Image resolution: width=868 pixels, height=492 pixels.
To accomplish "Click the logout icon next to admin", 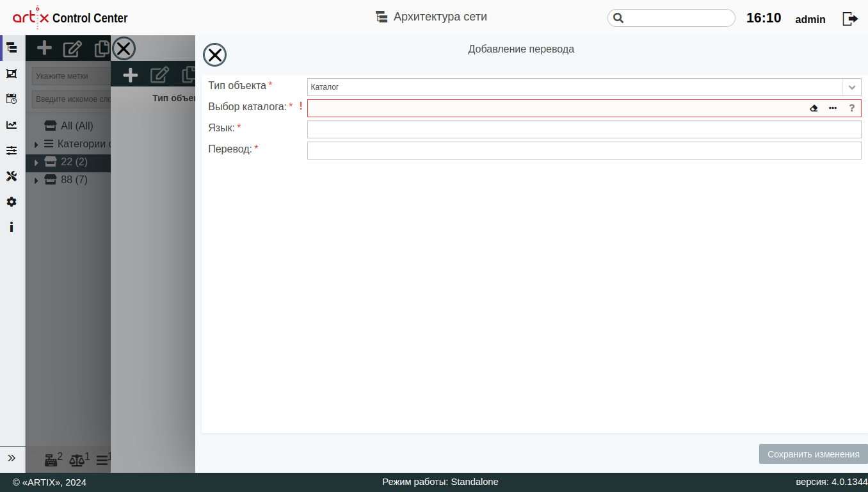I will pos(849,19).
